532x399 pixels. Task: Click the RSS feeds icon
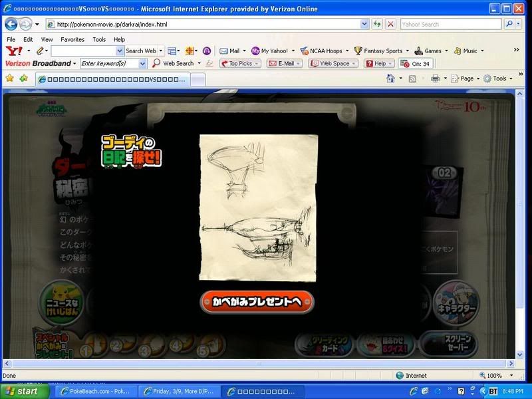412,78
